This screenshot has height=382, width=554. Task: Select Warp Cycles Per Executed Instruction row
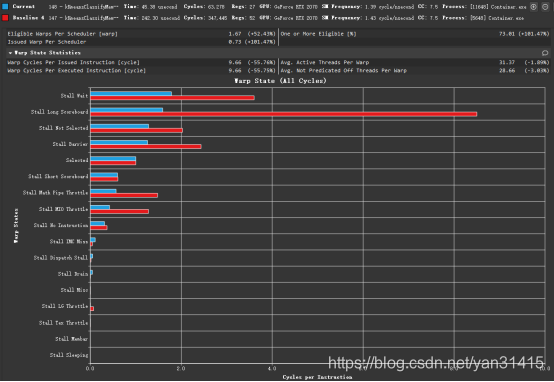pos(141,71)
